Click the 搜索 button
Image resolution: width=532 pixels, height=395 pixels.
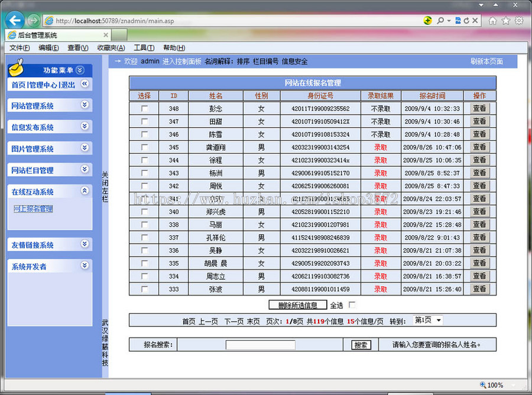pyautogui.click(x=361, y=345)
